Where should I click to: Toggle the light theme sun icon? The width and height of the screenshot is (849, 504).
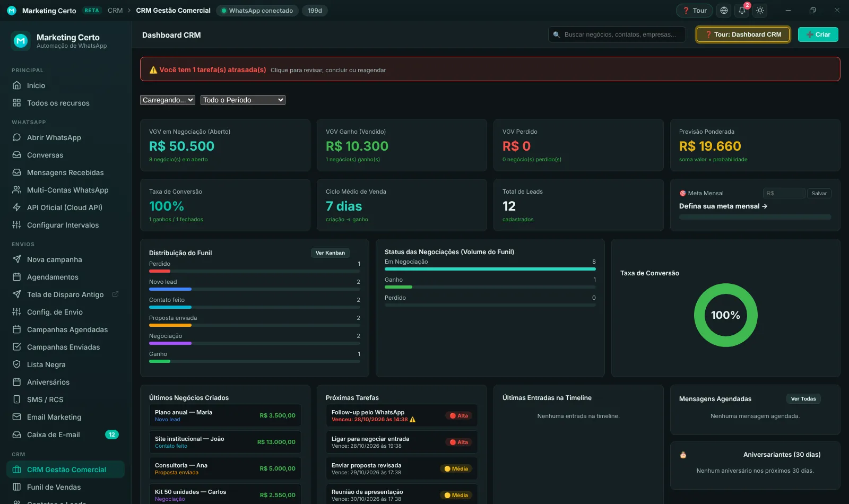pos(760,11)
